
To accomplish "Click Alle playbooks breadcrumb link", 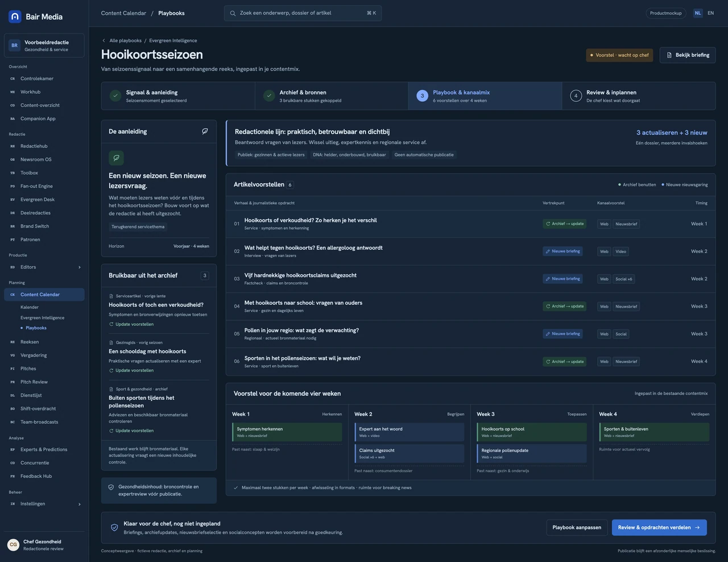I will pos(126,40).
